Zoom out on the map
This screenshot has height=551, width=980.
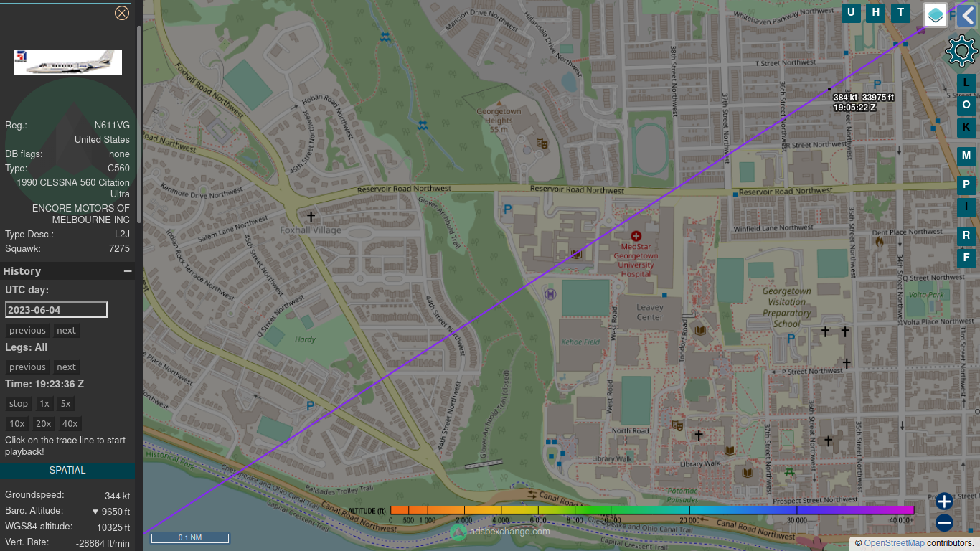(x=944, y=523)
